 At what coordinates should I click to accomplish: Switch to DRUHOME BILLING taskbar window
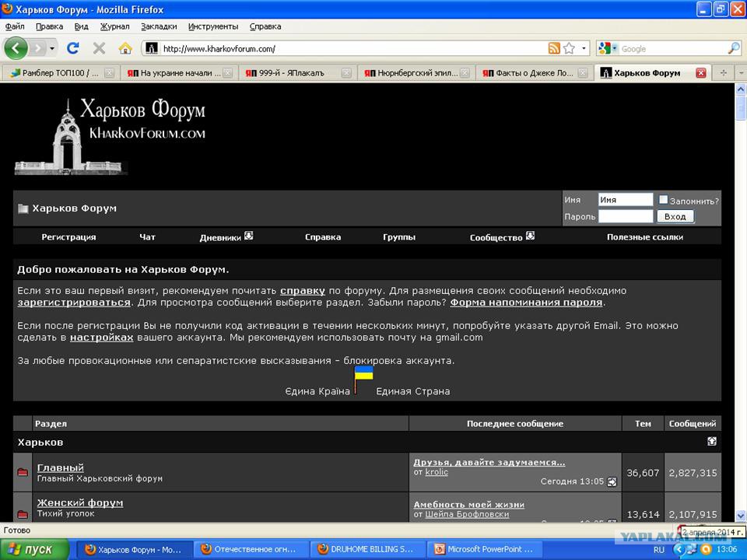[x=366, y=550]
